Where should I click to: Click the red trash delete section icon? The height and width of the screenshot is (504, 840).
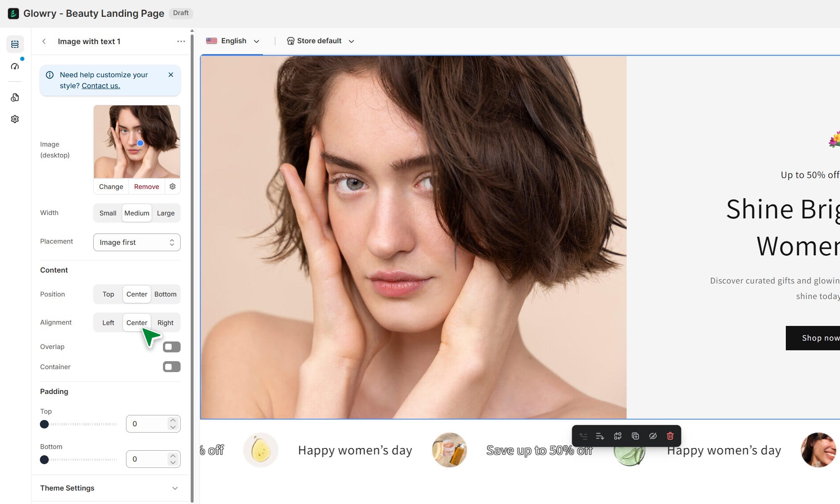[670, 436]
